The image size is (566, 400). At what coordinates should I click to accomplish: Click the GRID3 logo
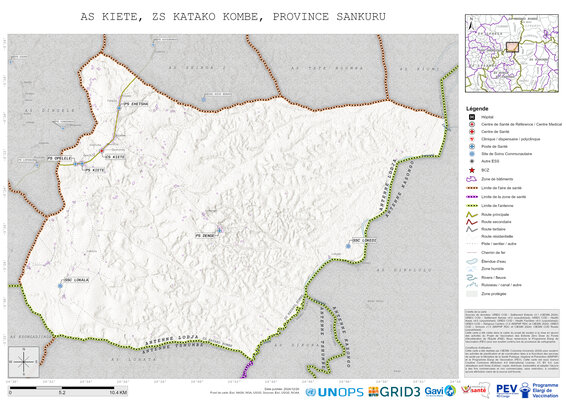(394, 392)
